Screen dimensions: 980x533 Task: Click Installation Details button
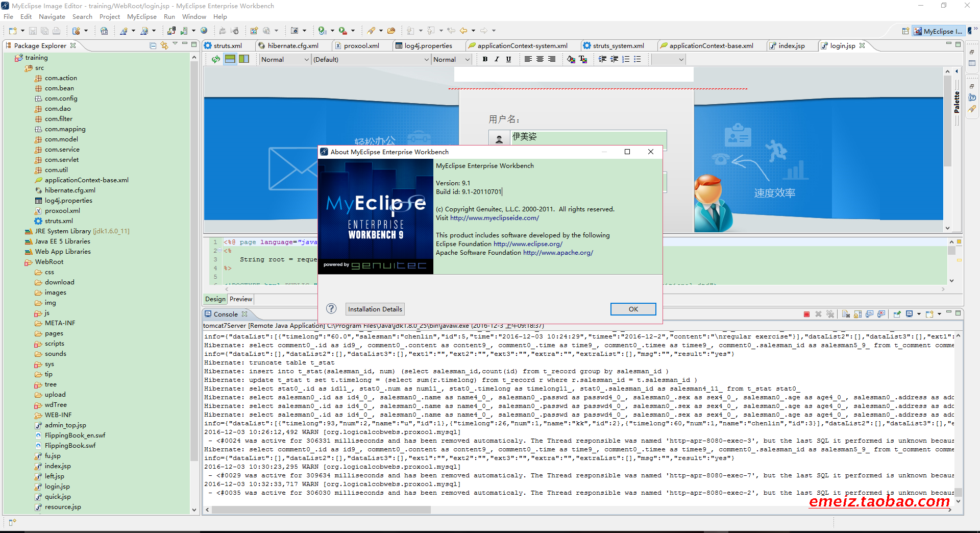[x=375, y=309]
